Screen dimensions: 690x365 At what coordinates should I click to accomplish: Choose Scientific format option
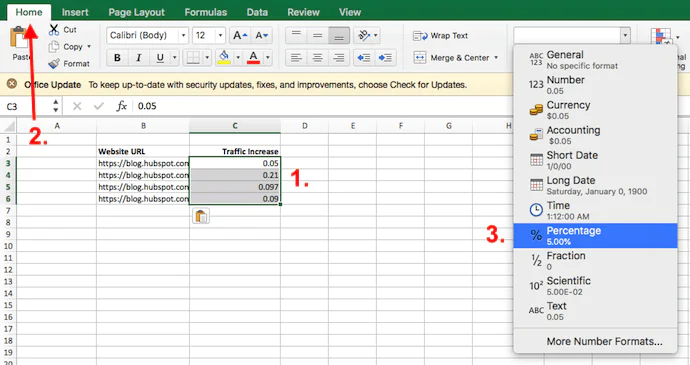[595, 286]
